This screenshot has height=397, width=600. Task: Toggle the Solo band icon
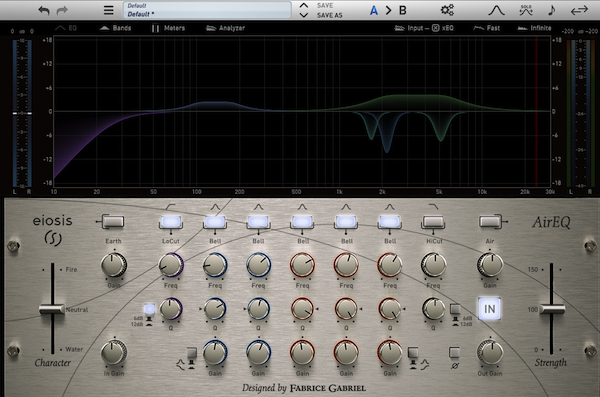(x=526, y=10)
